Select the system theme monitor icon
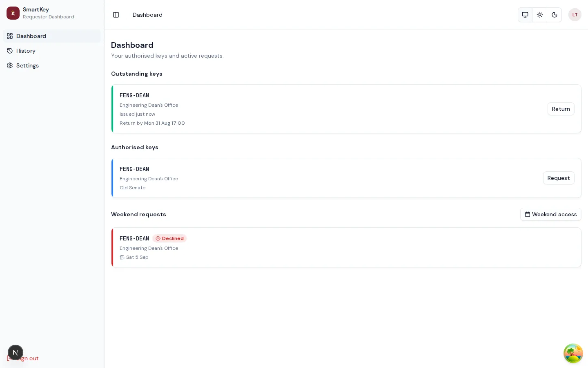The image size is (588, 368). click(525, 15)
